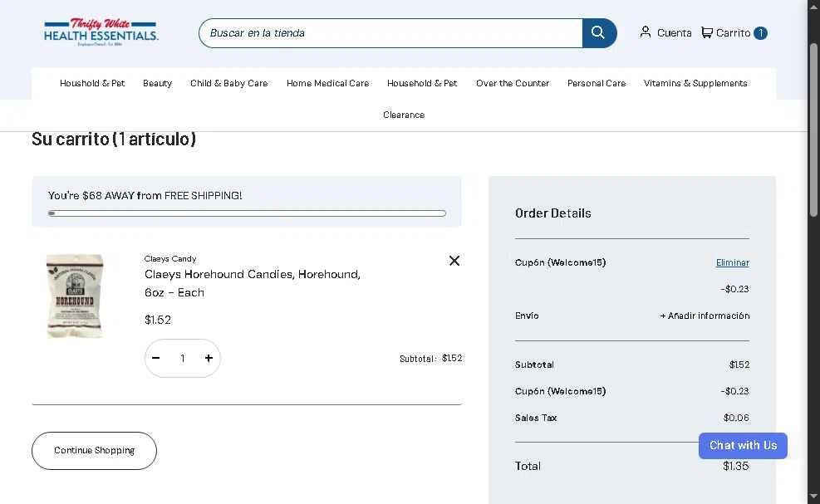Open the Over the Counter menu
The height and width of the screenshot is (504, 820).
[x=513, y=83]
